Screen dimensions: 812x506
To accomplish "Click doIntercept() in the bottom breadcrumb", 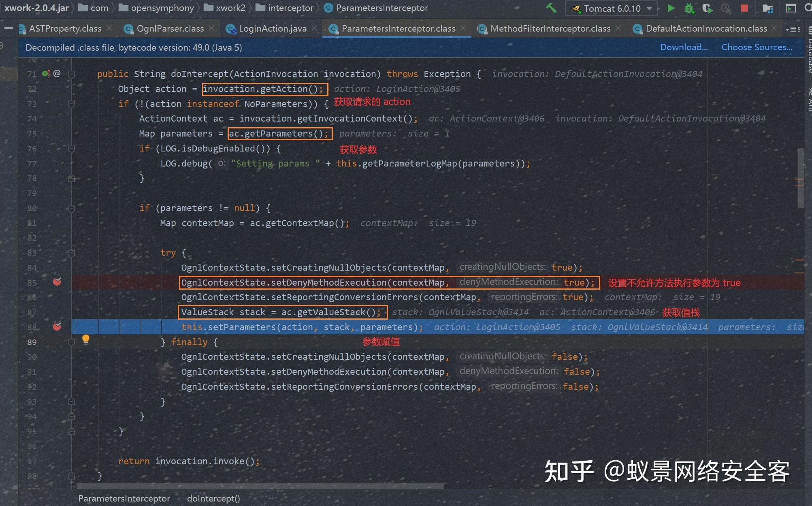I will pos(213,499).
